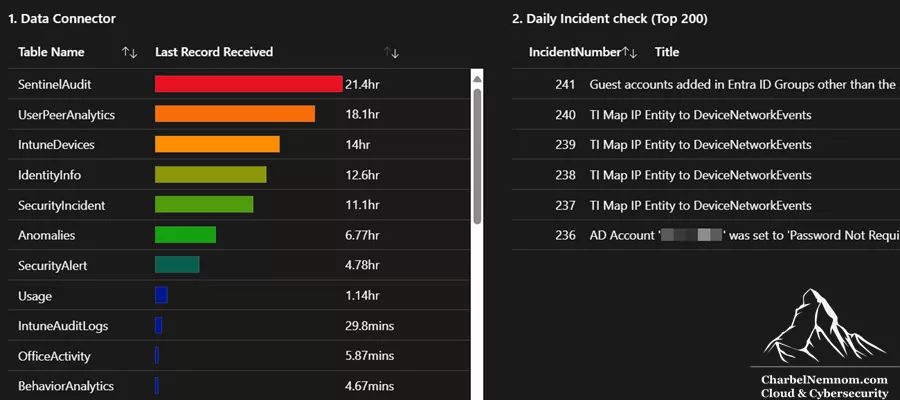Click the 4.67mins value
The height and width of the screenshot is (400, 900).
(x=370, y=386)
